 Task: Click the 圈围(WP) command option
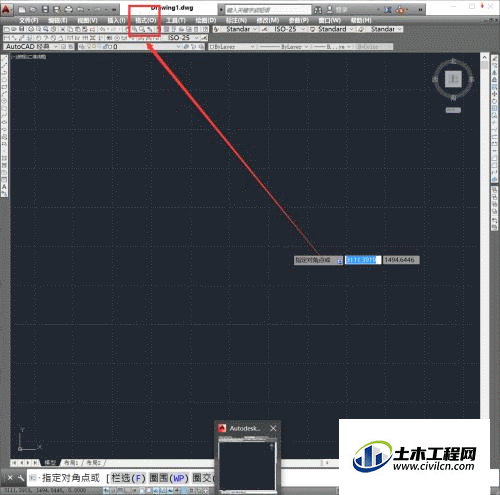(169, 478)
